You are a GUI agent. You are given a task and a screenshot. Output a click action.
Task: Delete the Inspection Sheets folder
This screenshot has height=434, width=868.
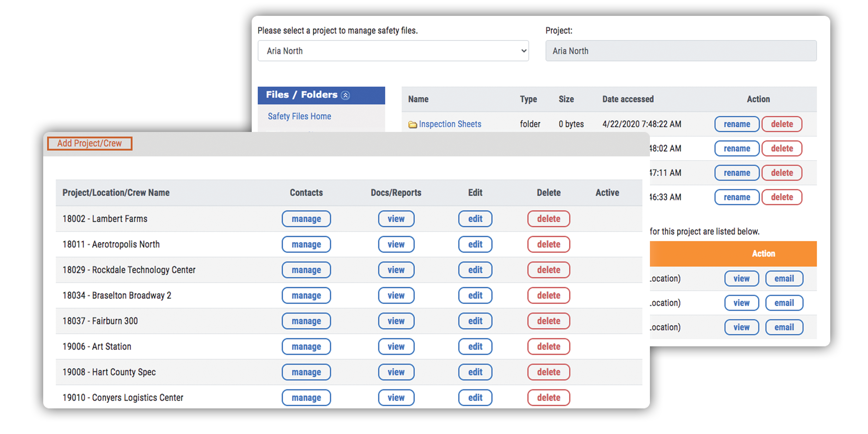pos(782,124)
